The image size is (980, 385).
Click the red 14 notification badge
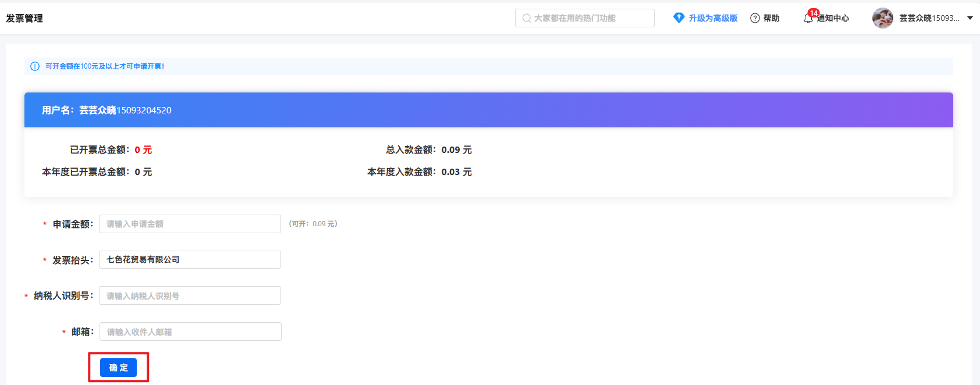pos(814,13)
